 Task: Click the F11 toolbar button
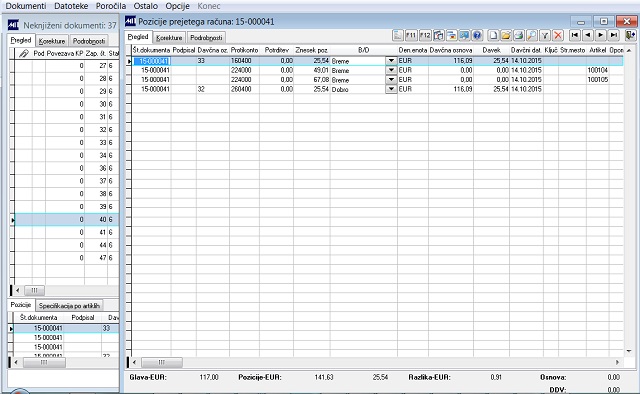coord(411,36)
